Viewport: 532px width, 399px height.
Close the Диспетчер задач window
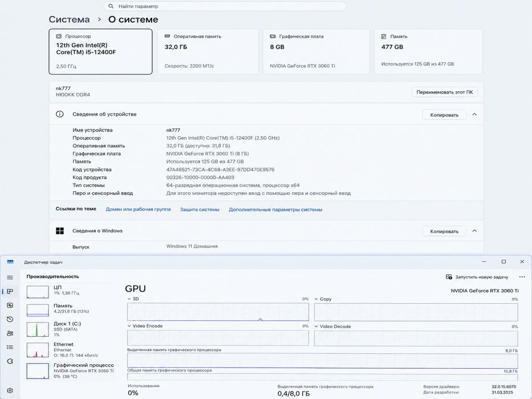(522, 262)
